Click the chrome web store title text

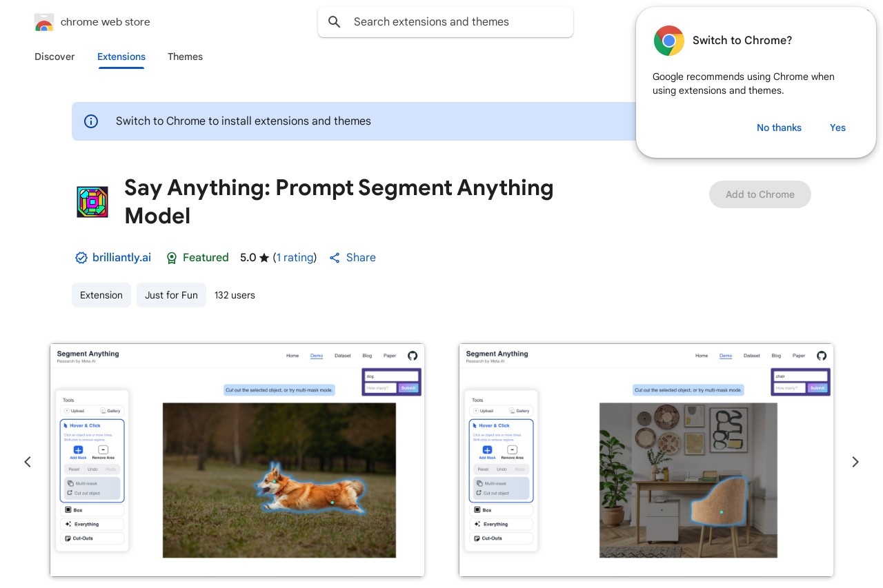point(106,22)
